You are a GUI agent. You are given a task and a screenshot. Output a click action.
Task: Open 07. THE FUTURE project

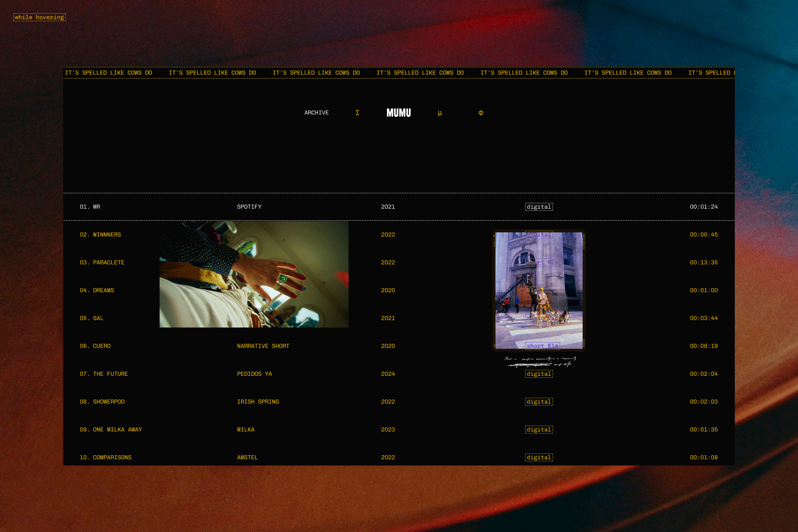[104, 374]
